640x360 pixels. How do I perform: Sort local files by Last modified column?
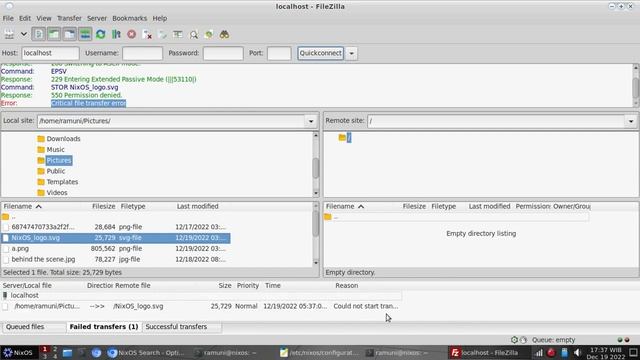[198, 207]
